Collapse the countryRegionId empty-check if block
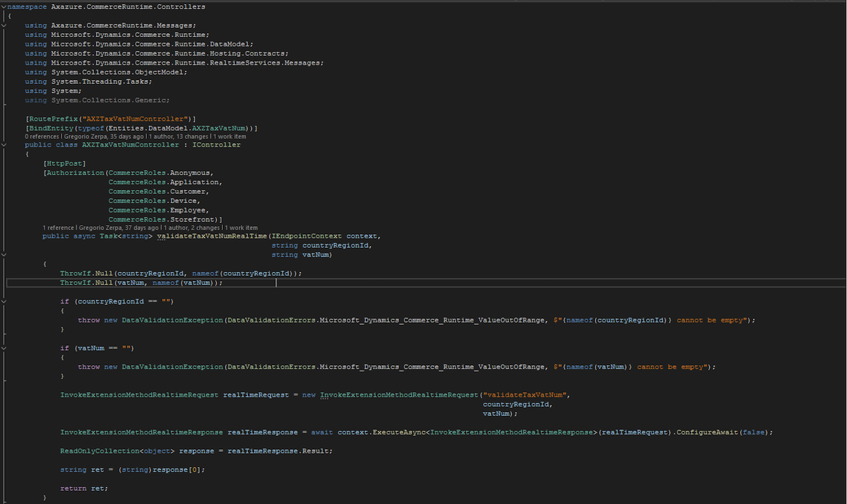 click(x=3, y=301)
